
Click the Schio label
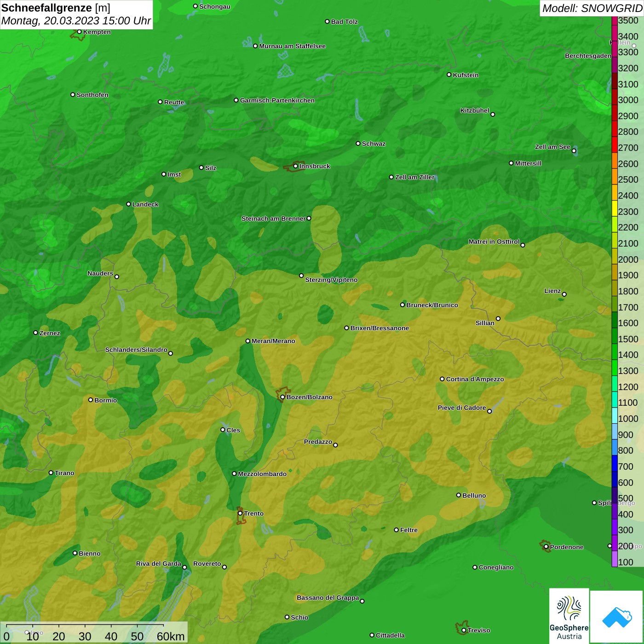point(299,617)
